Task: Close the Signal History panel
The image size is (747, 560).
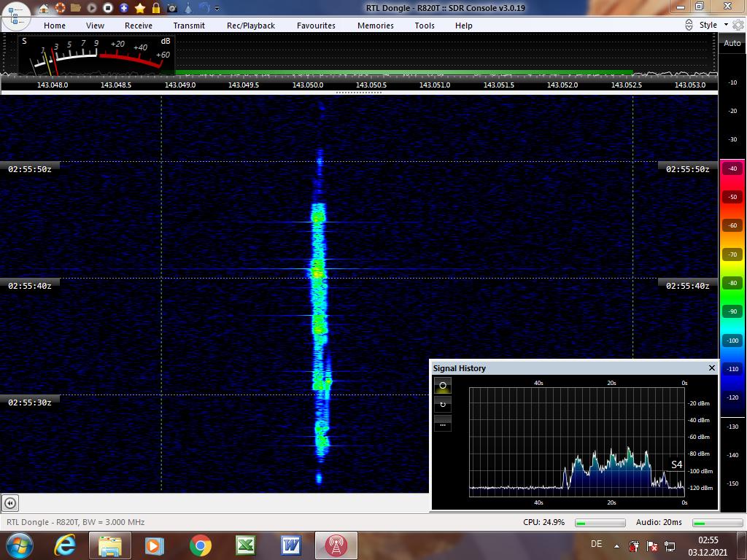Action: (712, 367)
